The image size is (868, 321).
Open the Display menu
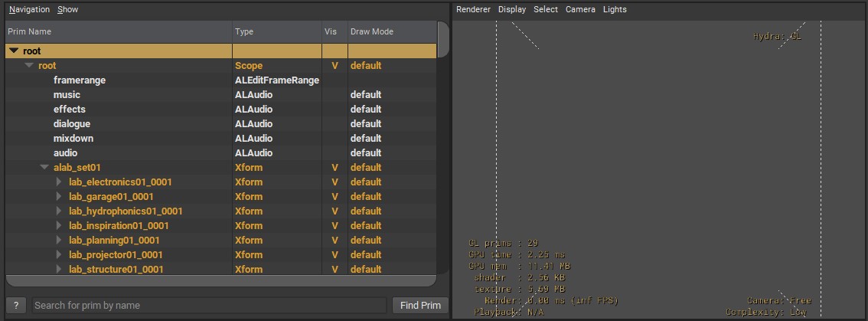[x=512, y=9]
